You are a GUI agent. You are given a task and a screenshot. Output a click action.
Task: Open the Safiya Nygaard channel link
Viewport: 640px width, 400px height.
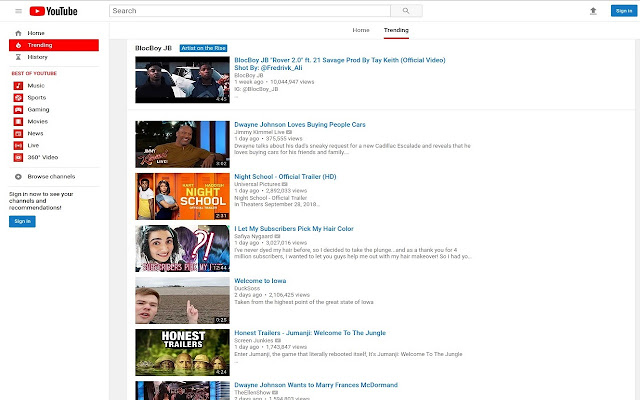point(253,236)
